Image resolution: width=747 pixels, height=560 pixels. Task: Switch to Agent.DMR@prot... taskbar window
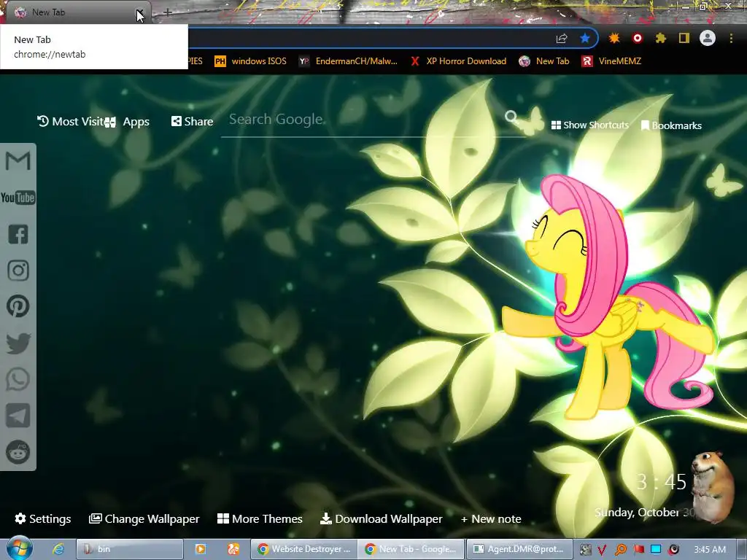(x=519, y=549)
